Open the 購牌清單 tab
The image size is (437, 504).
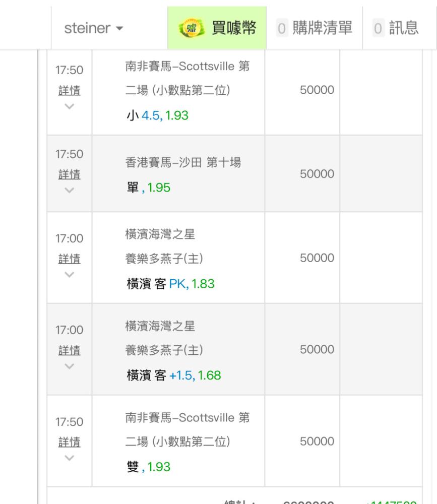(x=314, y=28)
